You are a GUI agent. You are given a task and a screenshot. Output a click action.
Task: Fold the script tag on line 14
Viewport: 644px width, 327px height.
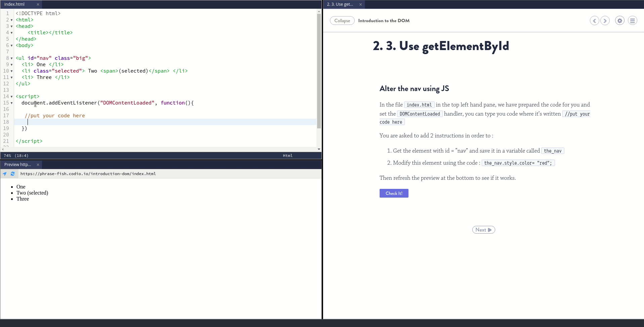point(11,97)
